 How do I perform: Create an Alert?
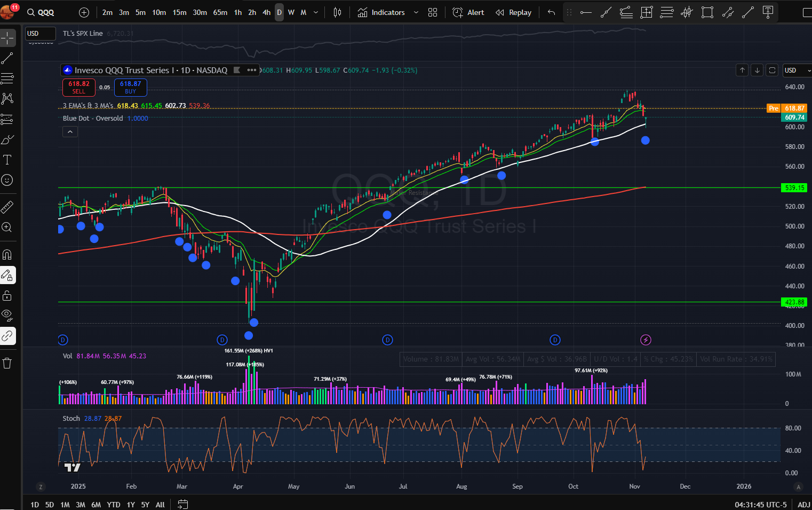468,12
